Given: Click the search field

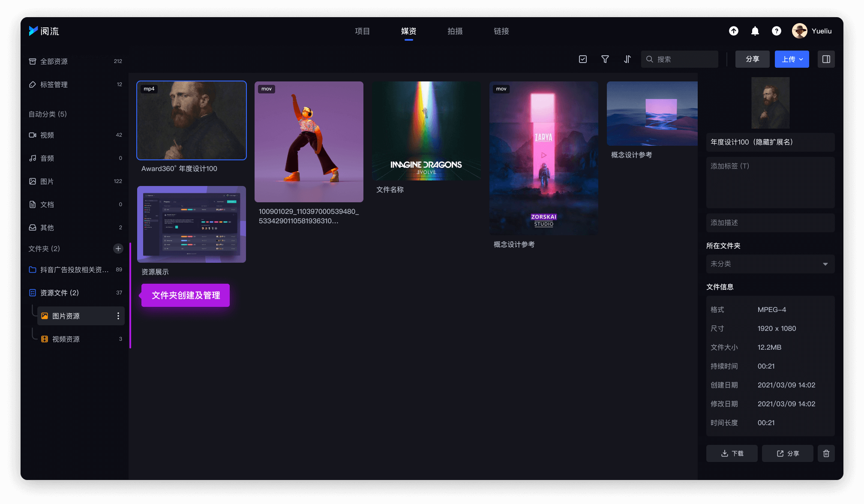Looking at the screenshot, I should pos(680,59).
